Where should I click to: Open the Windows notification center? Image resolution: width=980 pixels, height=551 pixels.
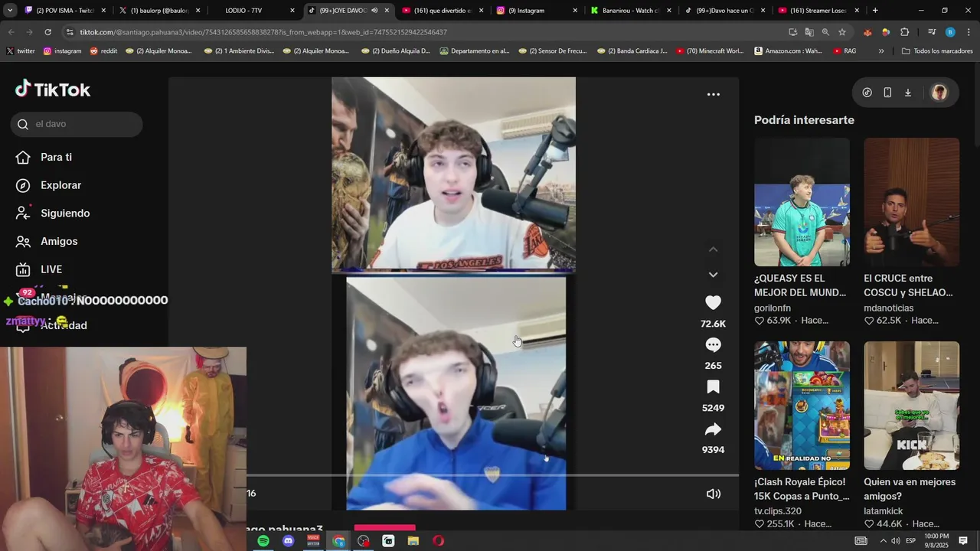[x=963, y=541]
